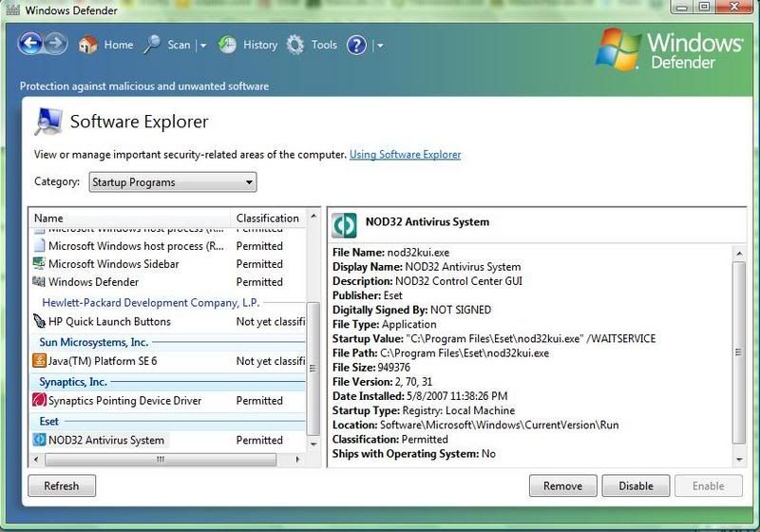Click the History toolbar label
The image size is (760, 532).
click(x=260, y=45)
